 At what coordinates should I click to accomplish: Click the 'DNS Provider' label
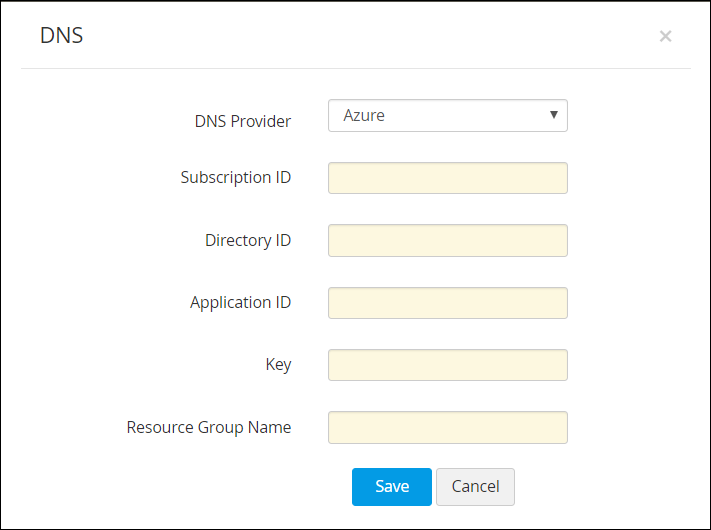click(242, 122)
